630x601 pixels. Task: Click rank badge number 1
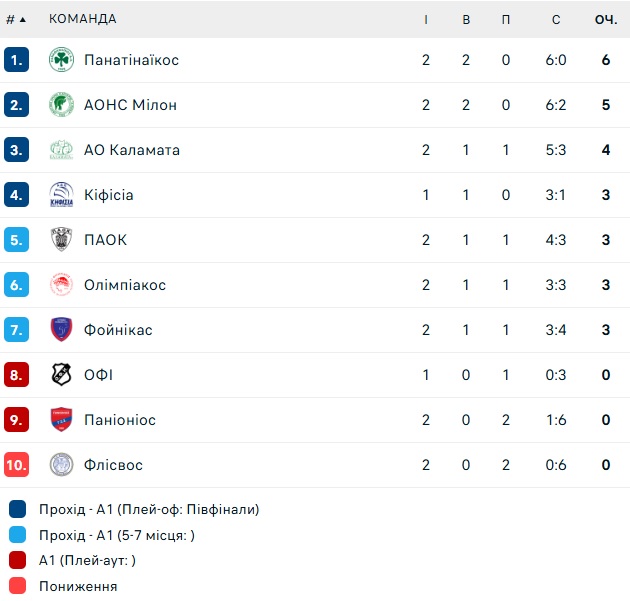pyautogui.click(x=16, y=60)
